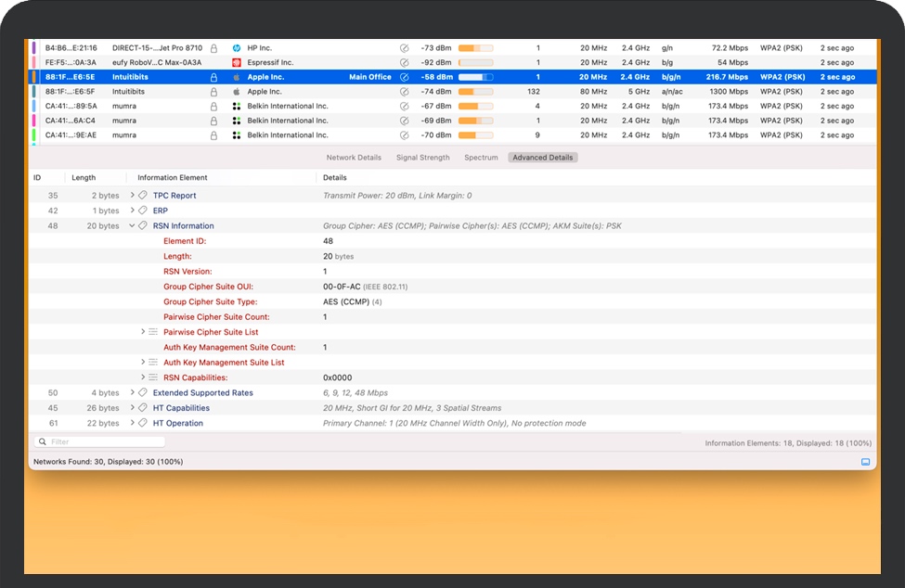Expand the Auth Key Management Suite List

(x=143, y=363)
